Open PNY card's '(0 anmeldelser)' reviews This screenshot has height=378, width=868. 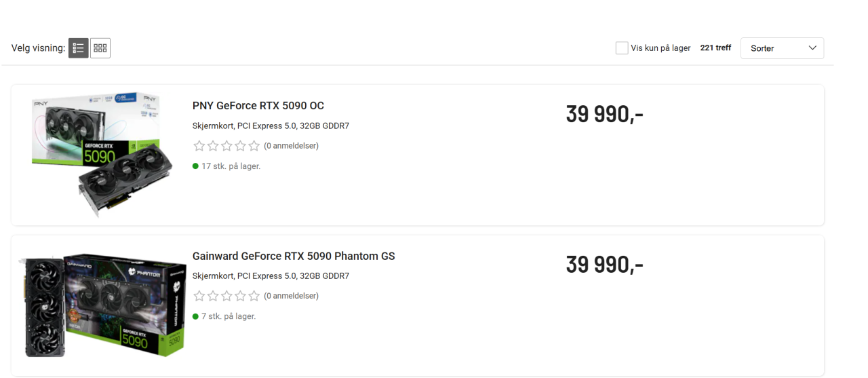291,146
